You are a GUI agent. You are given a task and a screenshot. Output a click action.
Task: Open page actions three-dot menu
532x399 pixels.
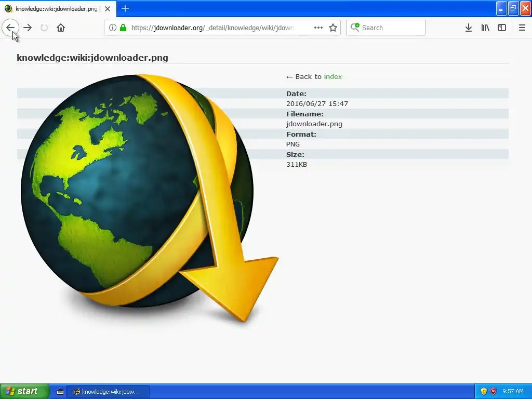click(318, 28)
